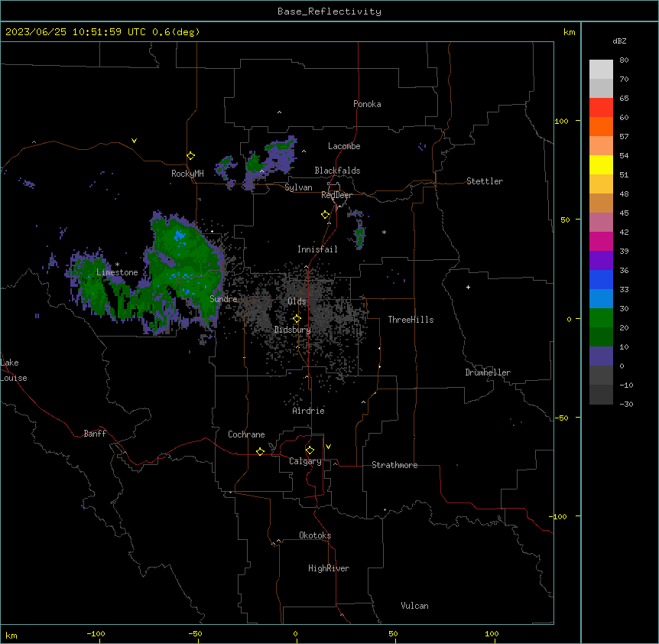This screenshot has width=659, height=644.
Task: Click the asterisk marker above Limestone label
Action: click(x=117, y=265)
